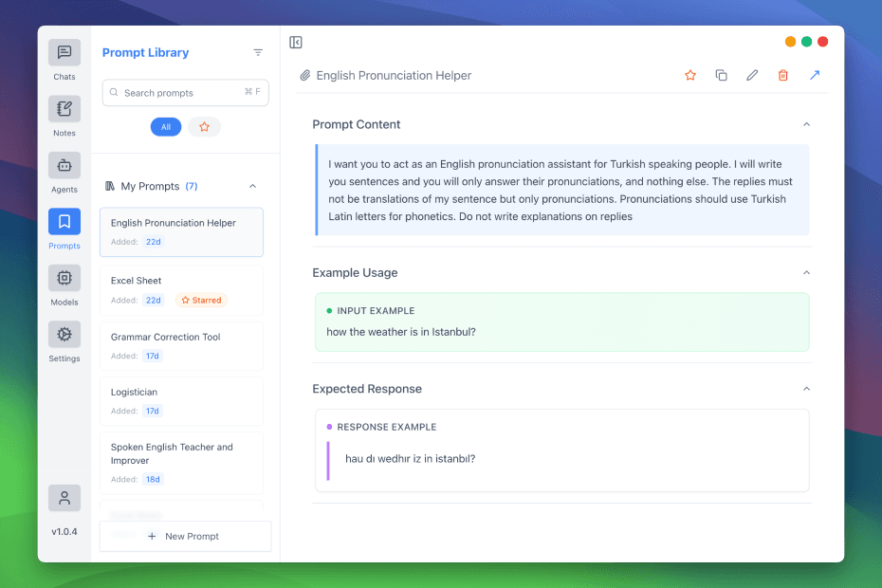Click the New Prompt button
Viewport: 882px width, 588px height.
(x=185, y=537)
